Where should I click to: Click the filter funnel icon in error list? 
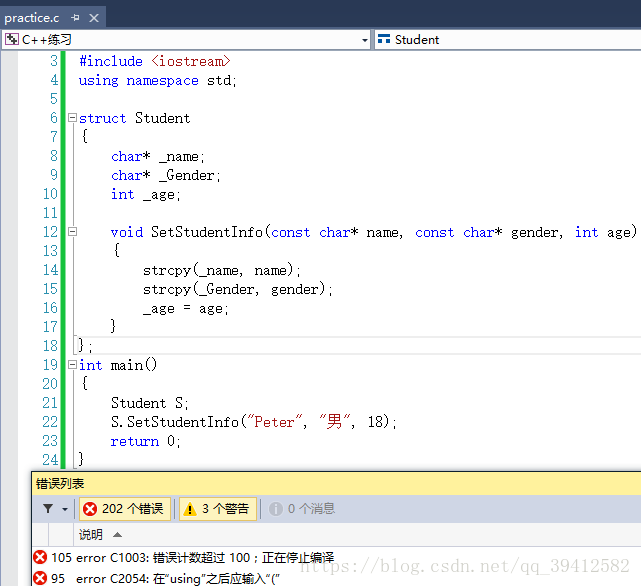click(47, 509)
